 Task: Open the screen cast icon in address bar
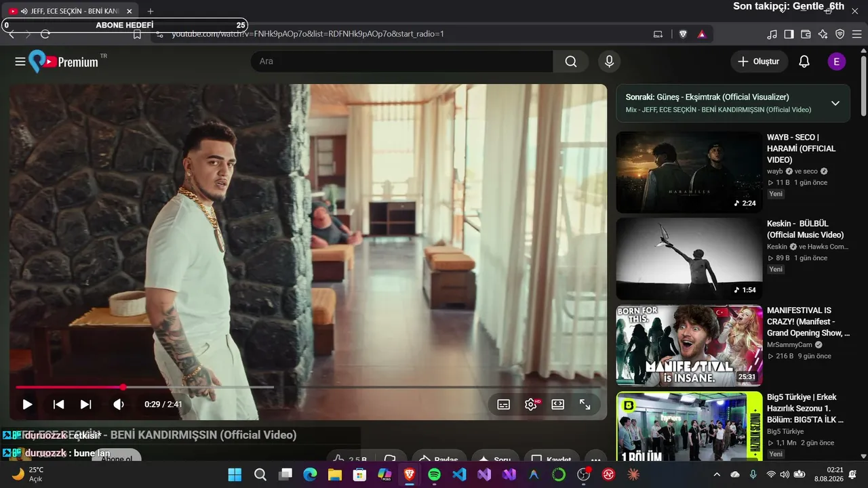[x=658, y=34]
